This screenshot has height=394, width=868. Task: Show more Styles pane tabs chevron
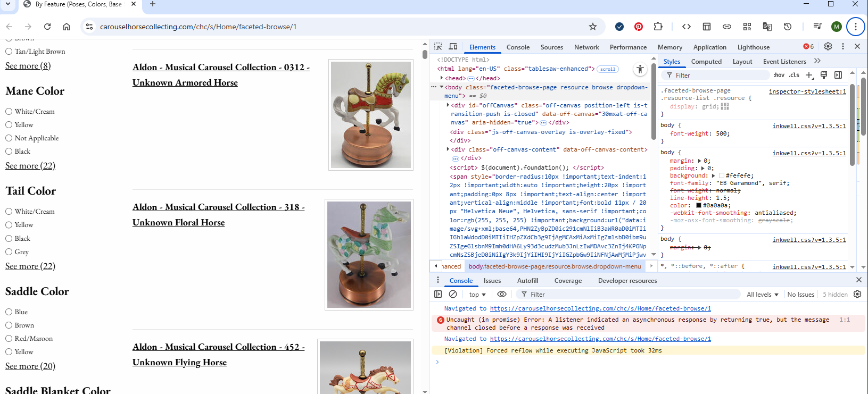point(817,61)
